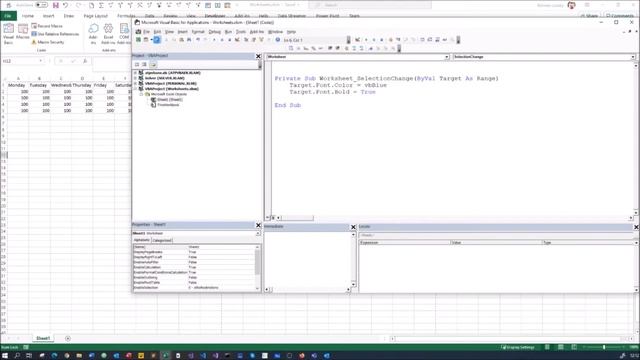Open the Tools menu in VBA editor

[241, 32]
